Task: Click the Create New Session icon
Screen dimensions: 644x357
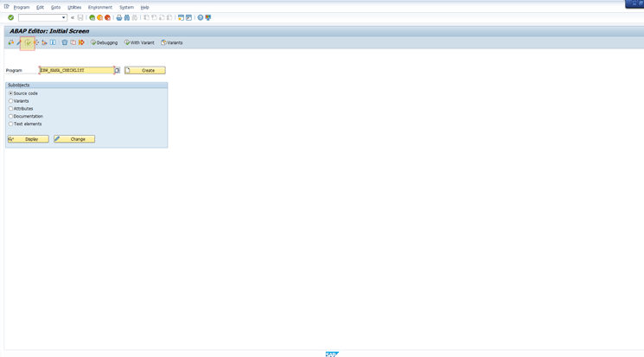Action: pyautogui.click(x=181, y=17)
